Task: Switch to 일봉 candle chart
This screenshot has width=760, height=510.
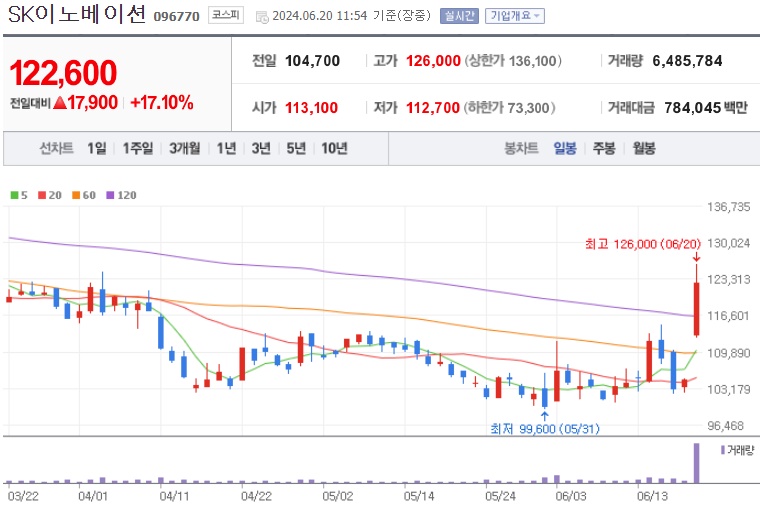Action: tap(565, 148)
